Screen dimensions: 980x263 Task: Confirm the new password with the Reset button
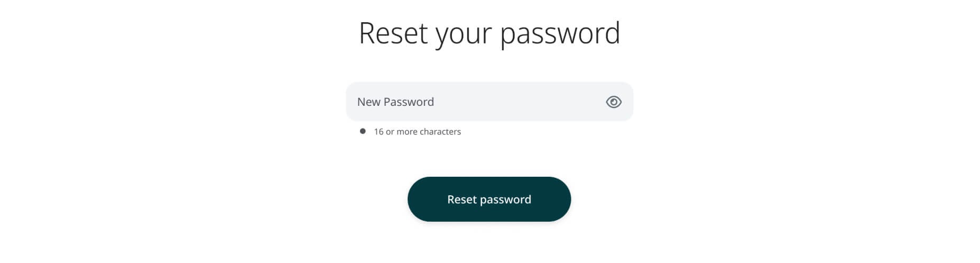tap(489, 199)
